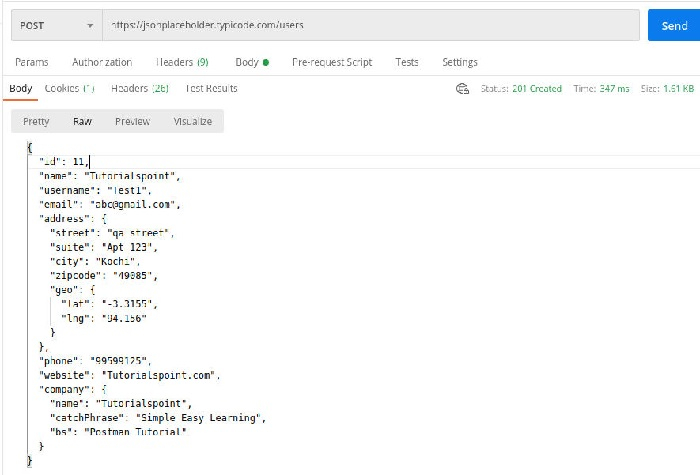Select the response Cookies tab

69,88
